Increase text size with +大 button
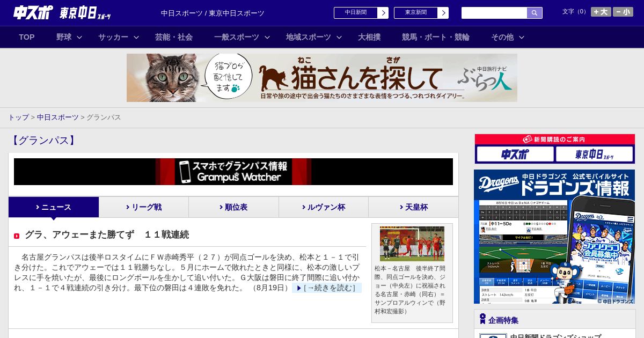 point(601,12)
